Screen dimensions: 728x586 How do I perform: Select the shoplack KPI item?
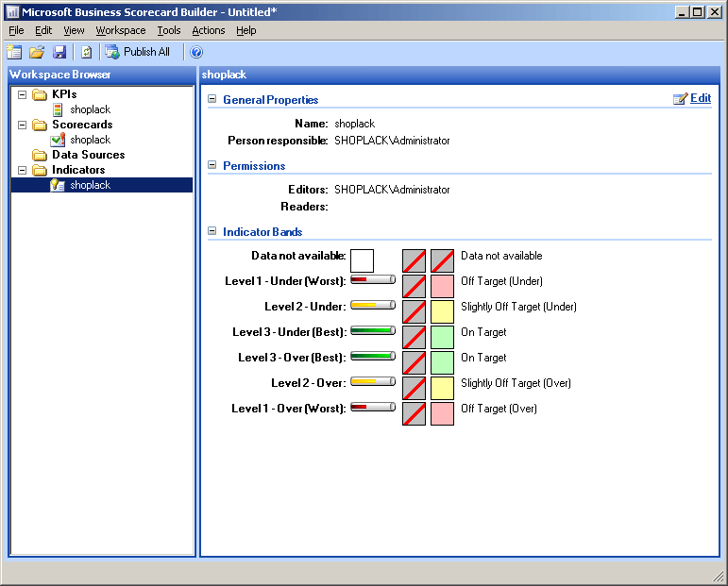coord(90,109)
